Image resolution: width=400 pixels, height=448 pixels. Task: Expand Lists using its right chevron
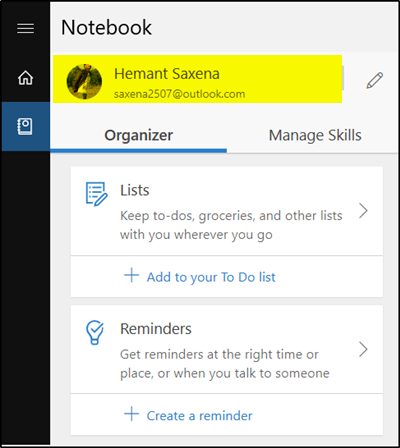pyautogui.click(x=363, y=211)
